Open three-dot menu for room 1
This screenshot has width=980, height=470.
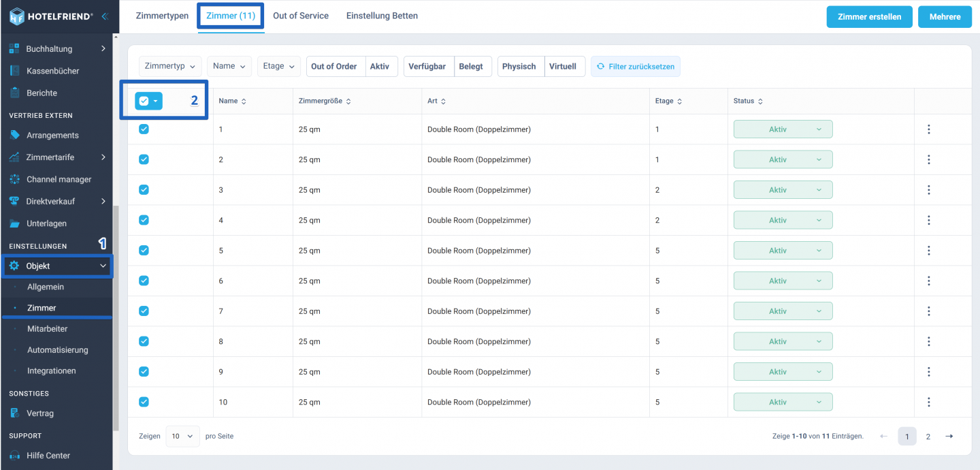[929, 129]
